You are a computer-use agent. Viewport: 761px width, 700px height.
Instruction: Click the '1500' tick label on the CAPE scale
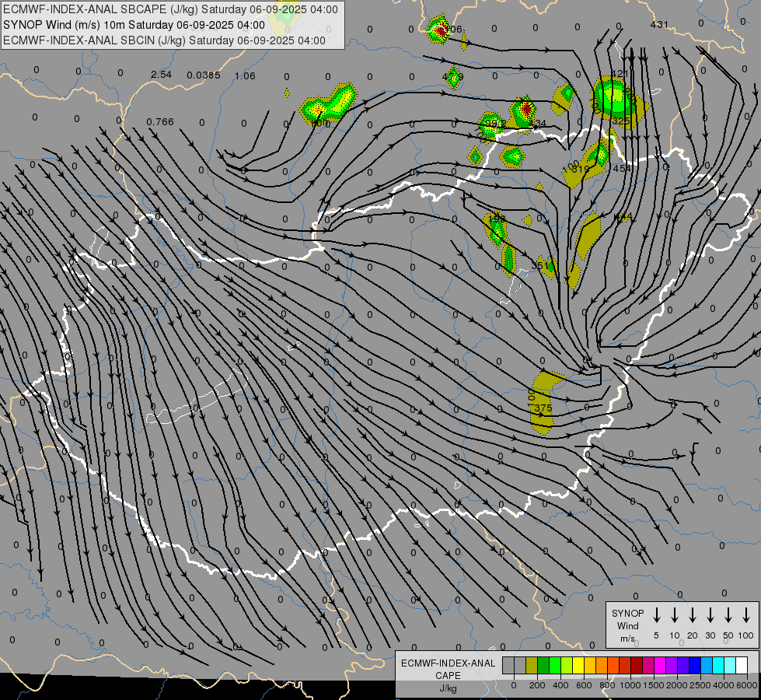(654, 685)
